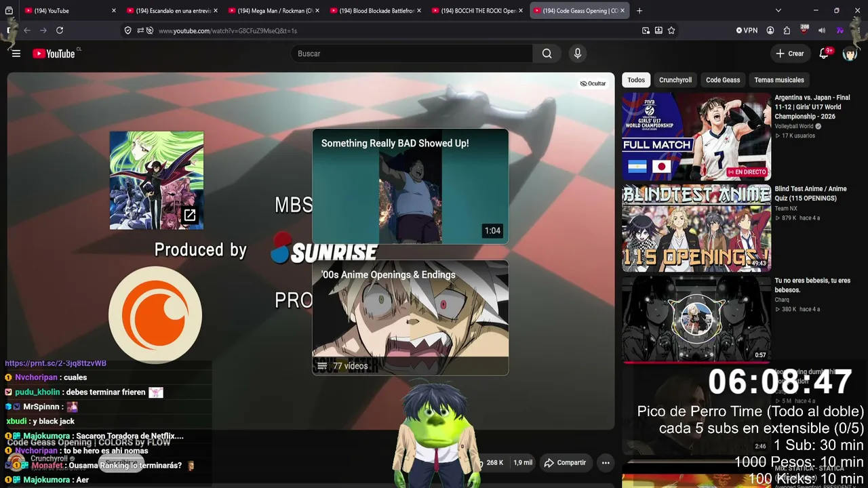Filter recommendations by Code Geass chip
This screenshot has width=868, height=488.
click(x=723, y=80)
